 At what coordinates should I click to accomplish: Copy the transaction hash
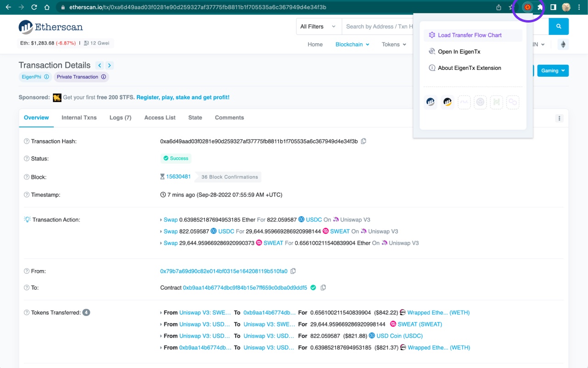pos(363,141)
